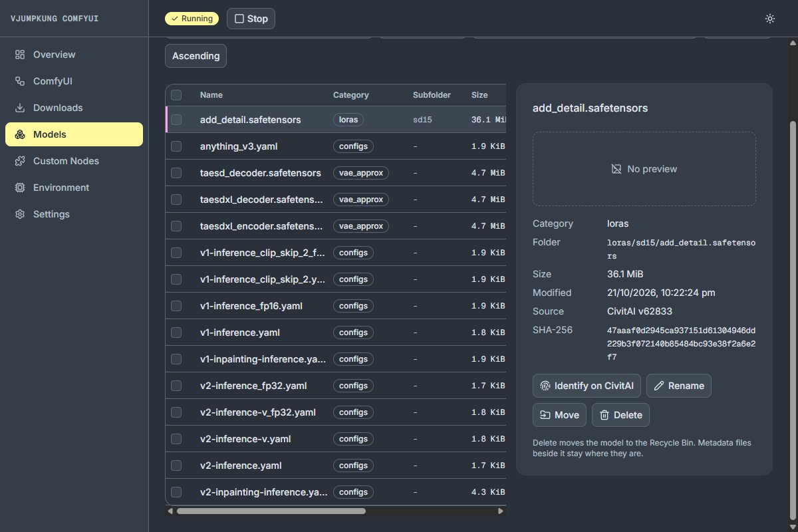798x532 pixels.
Task: Click the Ascending sort order button
Action: point(196,56)
